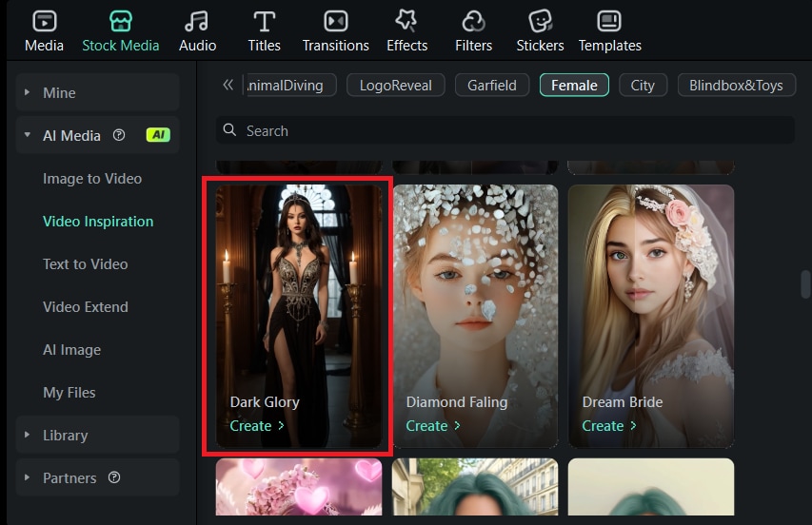Select Video Inspiration
The width and height of the screenshot is (812, 525).
[98, 222]
